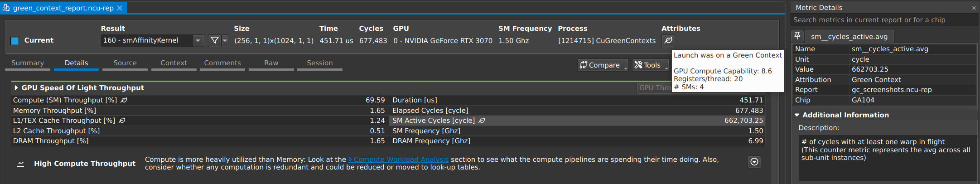Click the filter funnel icon beside Result
Screen dimensions: 980x184
pos(214,41)
